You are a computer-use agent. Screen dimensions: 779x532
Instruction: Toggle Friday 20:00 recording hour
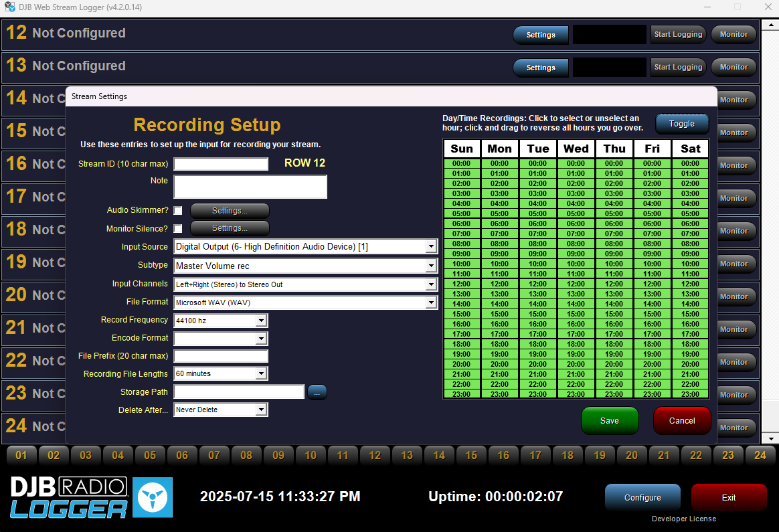point(653,364)
